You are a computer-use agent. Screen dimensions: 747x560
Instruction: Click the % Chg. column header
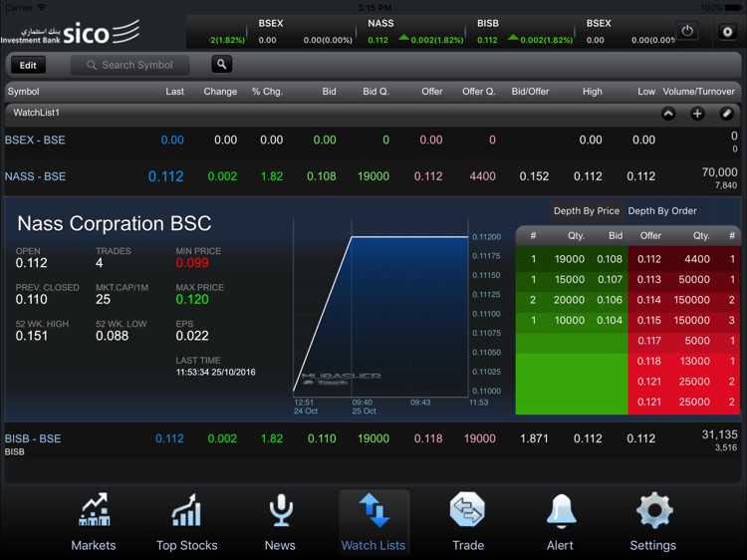267,92
